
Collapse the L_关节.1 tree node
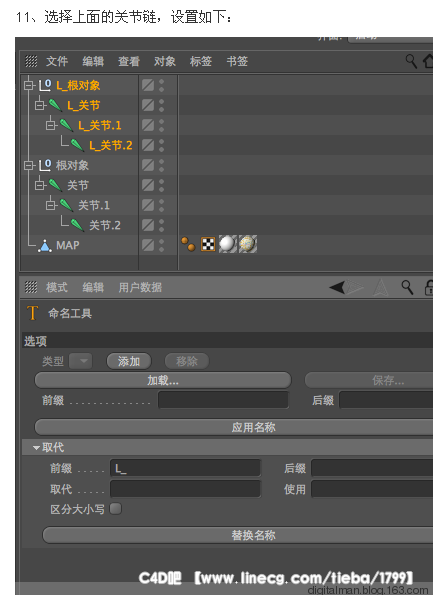pyautogui.click(x=50, y=125)
